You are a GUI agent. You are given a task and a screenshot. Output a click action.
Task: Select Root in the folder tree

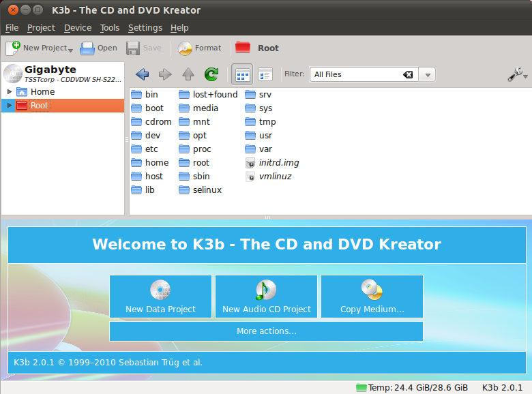point(40,106)
